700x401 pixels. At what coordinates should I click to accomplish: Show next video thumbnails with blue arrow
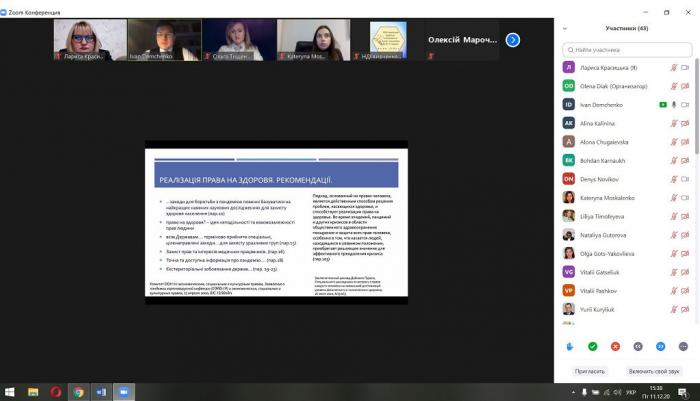pos(512,40)
